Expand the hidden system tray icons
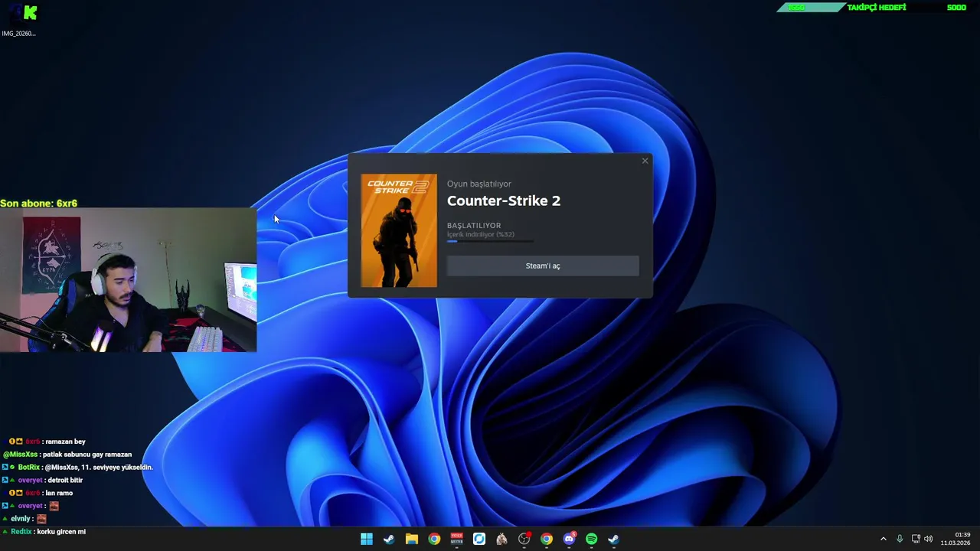 pos(883,539)
